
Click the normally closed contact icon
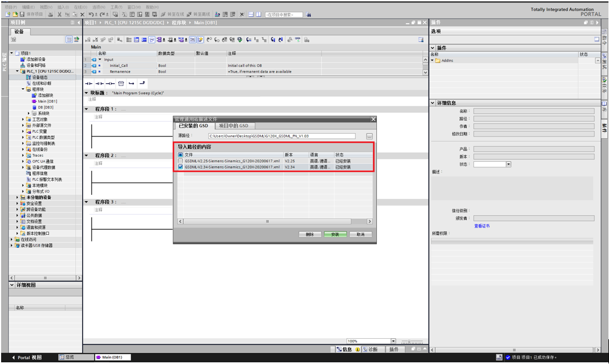pos(100,84)
